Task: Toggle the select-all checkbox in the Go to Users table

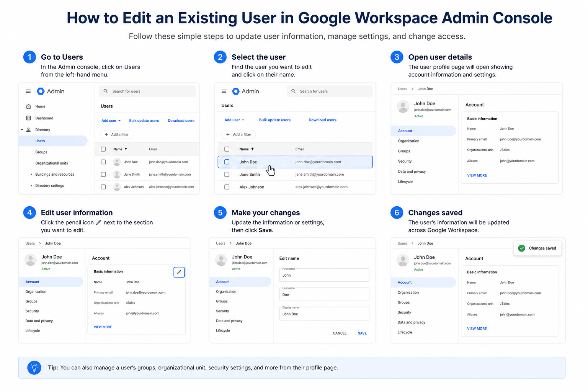Action: tap(103, 149)
